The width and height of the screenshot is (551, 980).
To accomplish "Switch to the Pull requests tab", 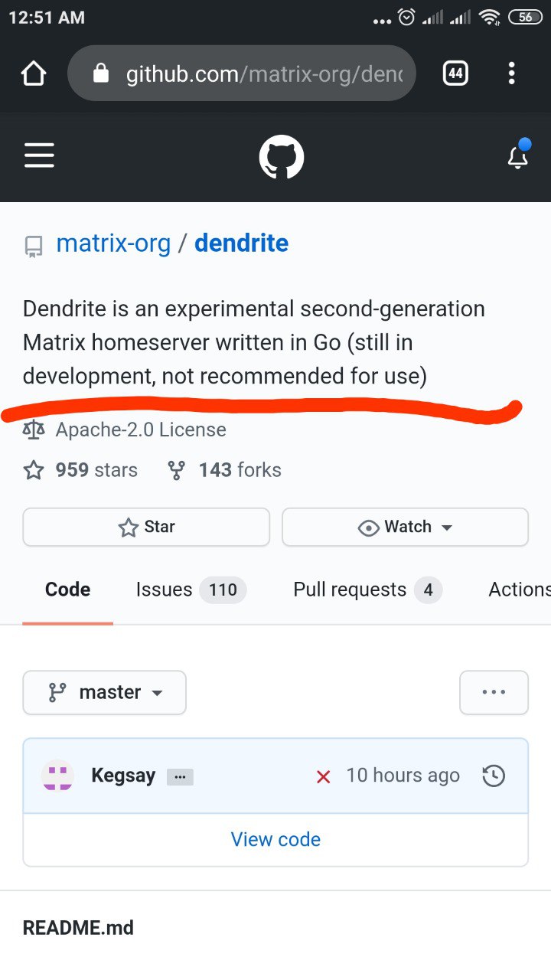I will pos(367,590).
